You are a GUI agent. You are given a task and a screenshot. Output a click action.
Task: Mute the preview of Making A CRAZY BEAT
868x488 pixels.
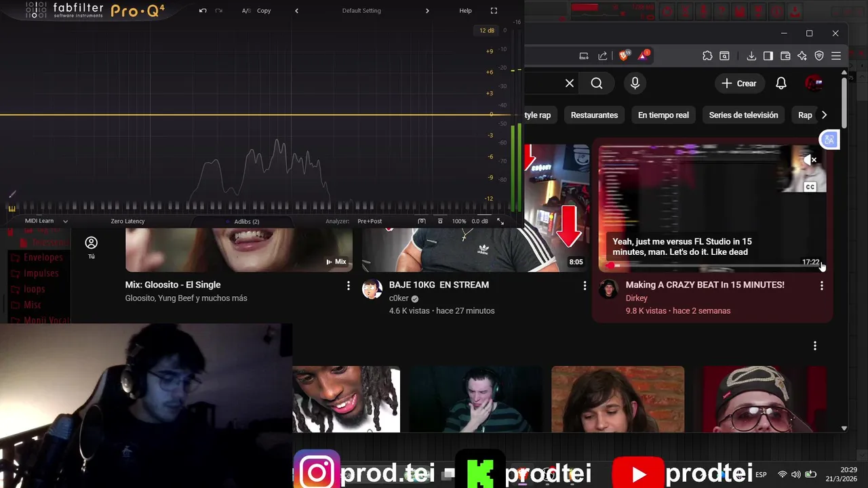pyautogui.click(x=810, y=161)
